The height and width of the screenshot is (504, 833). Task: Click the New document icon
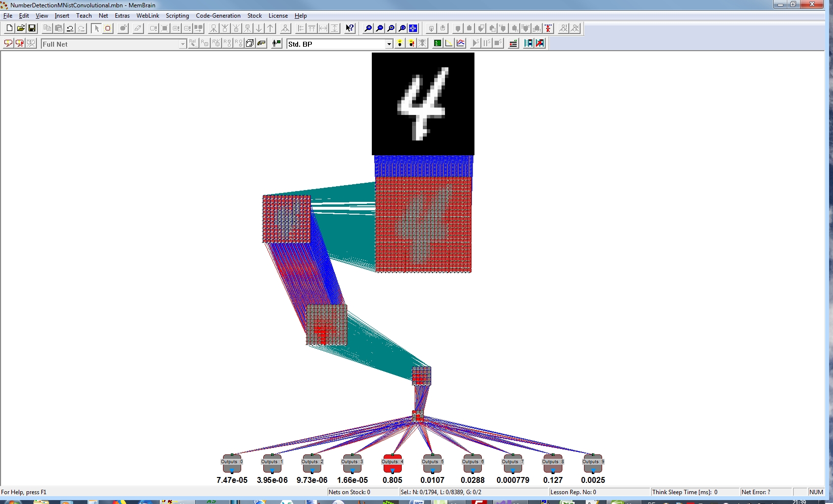point(9,28)
